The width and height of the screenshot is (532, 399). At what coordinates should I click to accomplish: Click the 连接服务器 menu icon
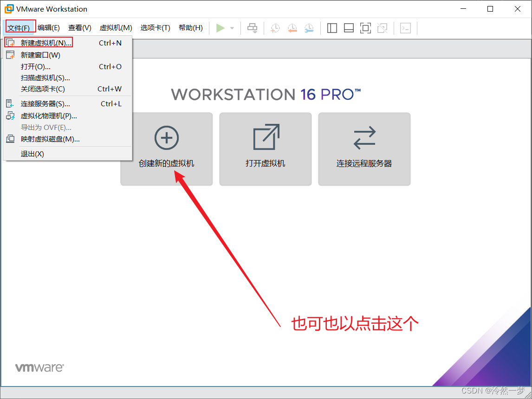tap(10, 104)
